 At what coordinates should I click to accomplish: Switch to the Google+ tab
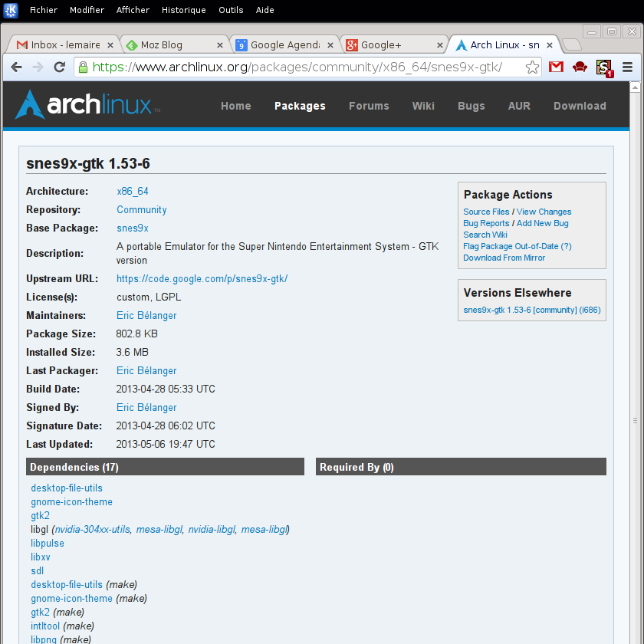(393, 44)
